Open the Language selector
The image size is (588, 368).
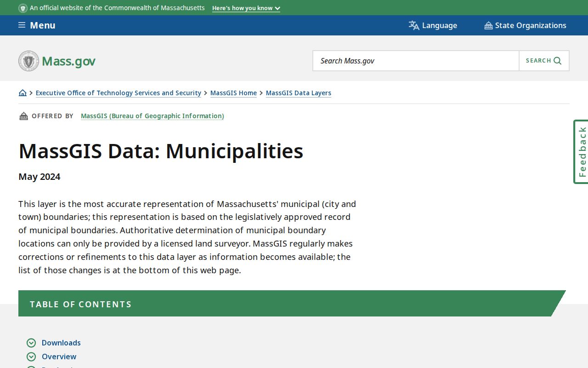pos(433,25)
